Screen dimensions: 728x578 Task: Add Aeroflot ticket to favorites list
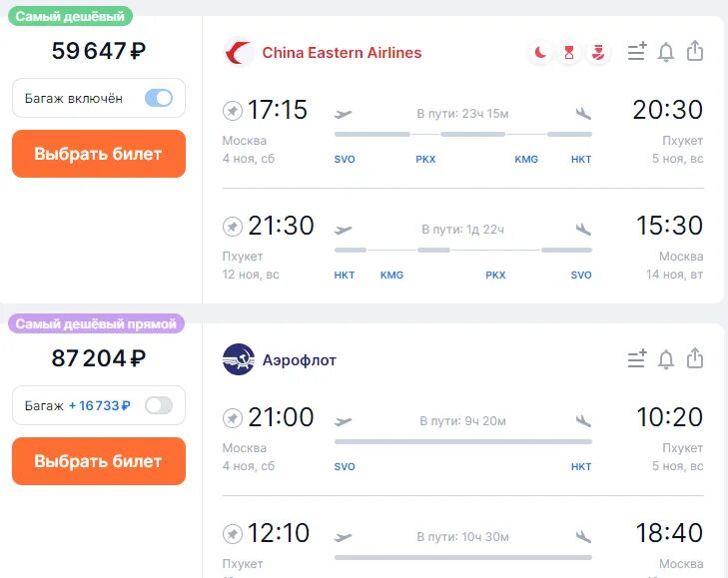pyautogui.click(x=637, y=358)
